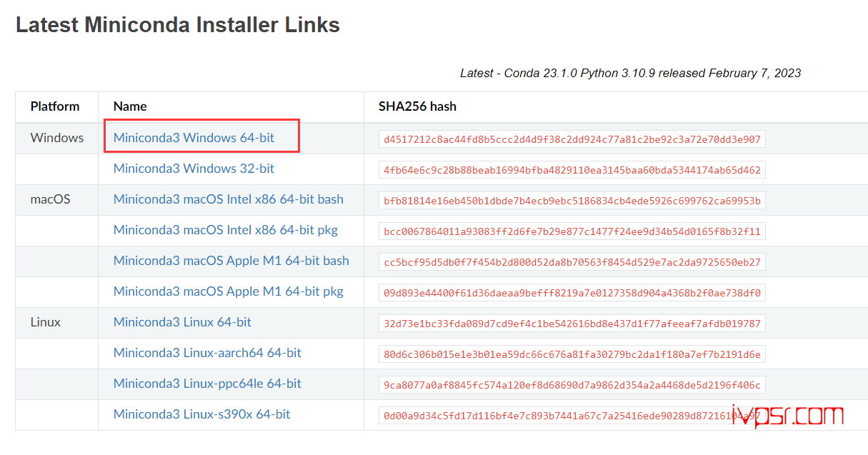Open the Miniconda3 Linux-s390x 64-bit link
Viewport: 868px width, 455px height.
tap(202, 414)
